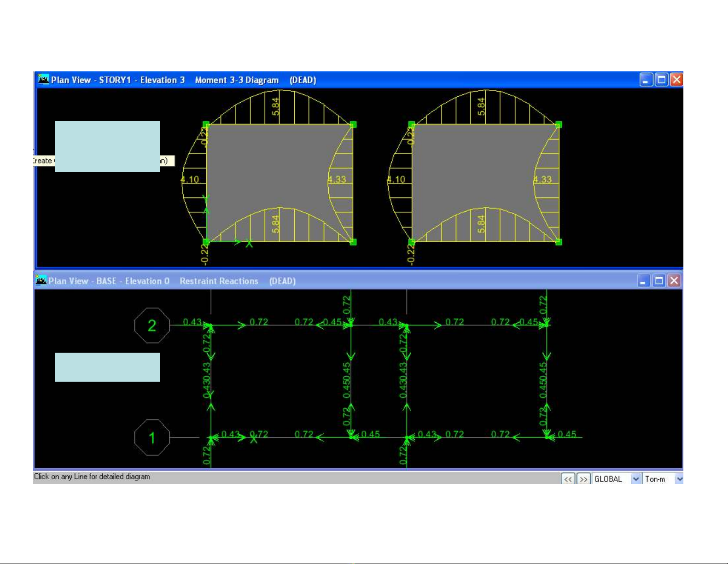Minimize the BASE Restraint Reactions window

[x=644, y=280]
